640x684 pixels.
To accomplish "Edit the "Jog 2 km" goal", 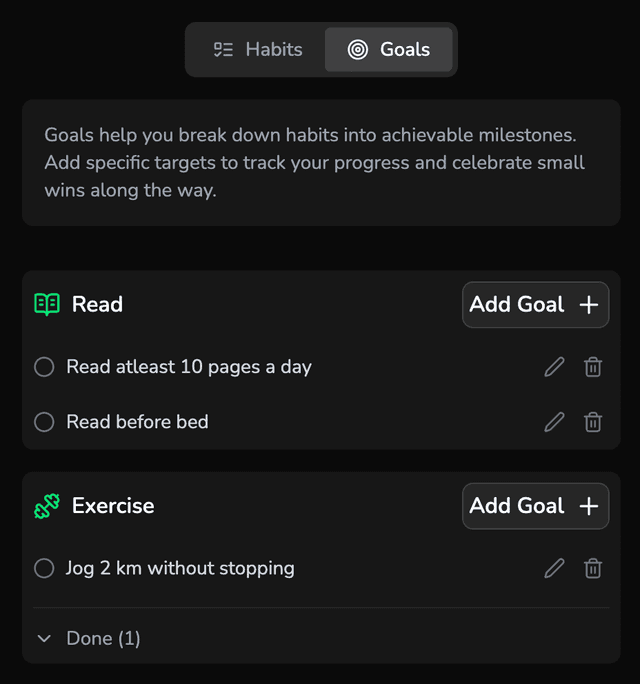I will click(x=554, y=568).
